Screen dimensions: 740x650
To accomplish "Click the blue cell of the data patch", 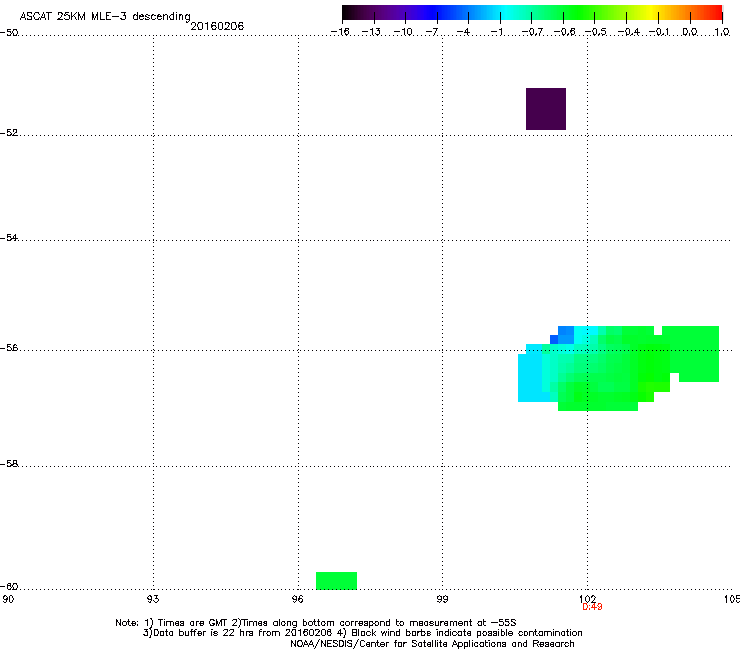I will pos(563,335).
